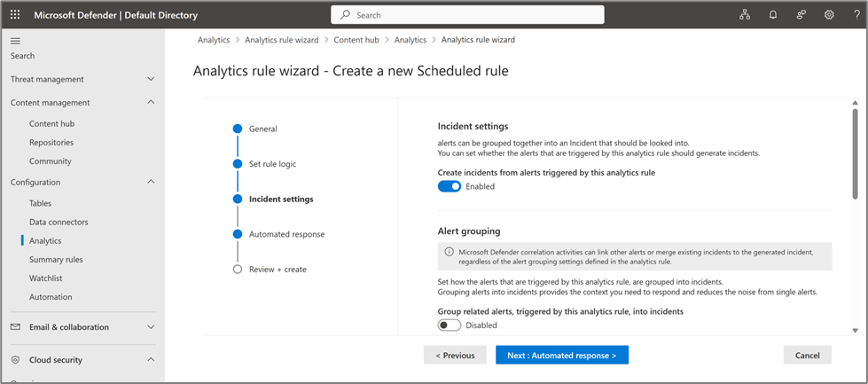
Task: Disable create incidents from alerts toggle
Action: pos(450,186)
